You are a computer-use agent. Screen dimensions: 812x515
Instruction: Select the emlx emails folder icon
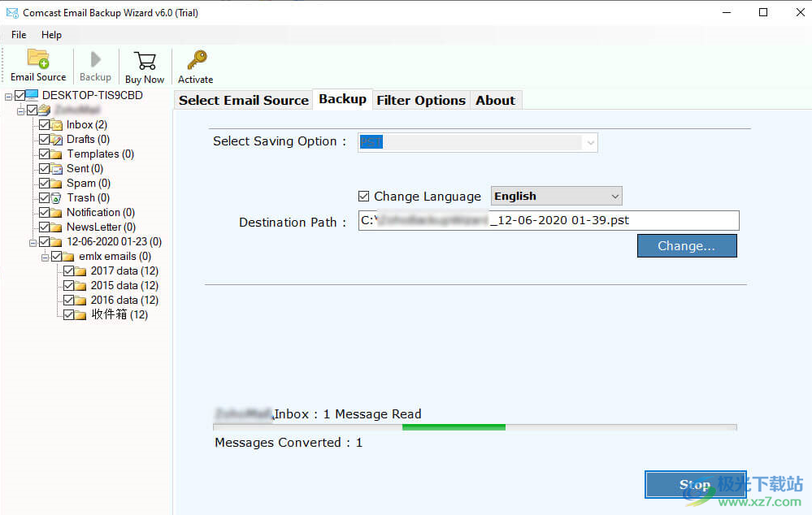(x=68, y=256)
